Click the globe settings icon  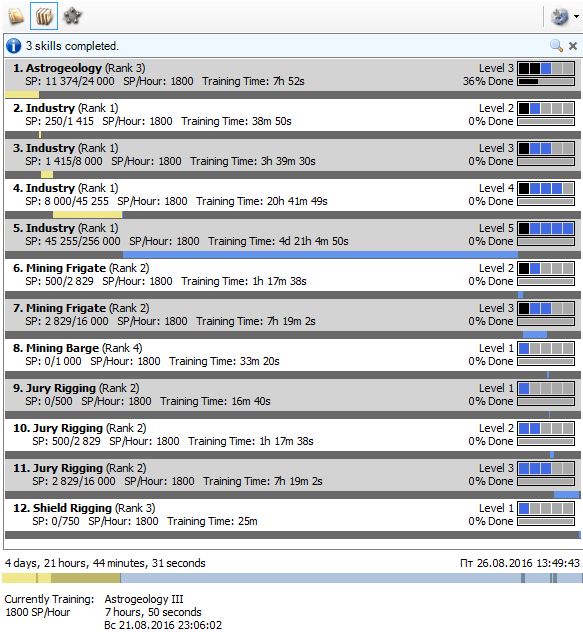click(560, 17)
